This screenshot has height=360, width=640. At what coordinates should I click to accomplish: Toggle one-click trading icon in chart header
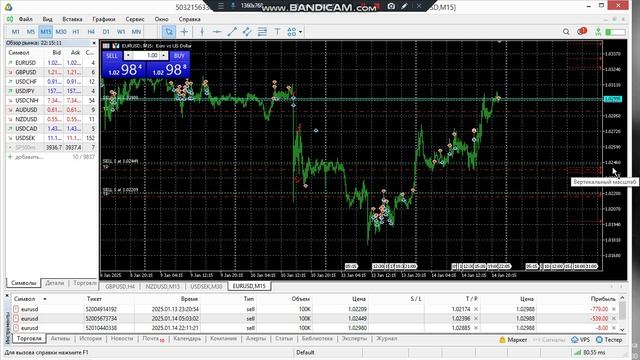(116, 45)
